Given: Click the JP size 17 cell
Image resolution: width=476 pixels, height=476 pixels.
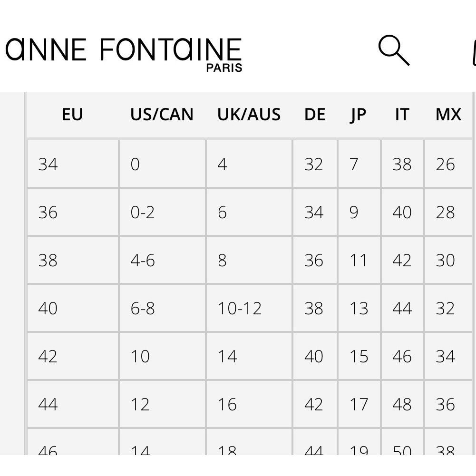Looking at the screenshot, I should click(359, 404).
